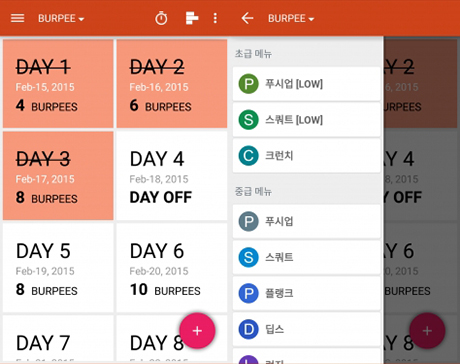Open the hamburger navigation menu

[x=17, y=18]
